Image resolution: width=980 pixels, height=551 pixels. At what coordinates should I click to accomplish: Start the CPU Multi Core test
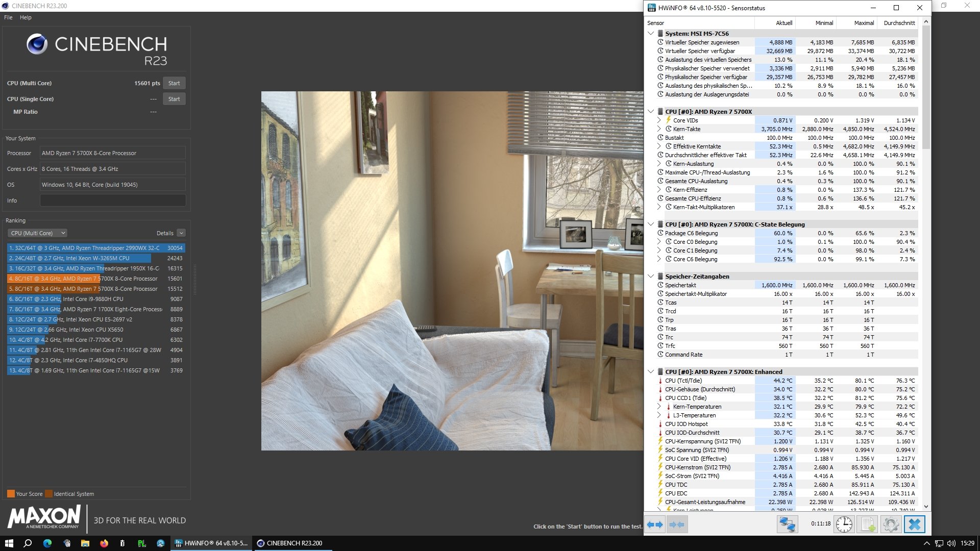174,83
